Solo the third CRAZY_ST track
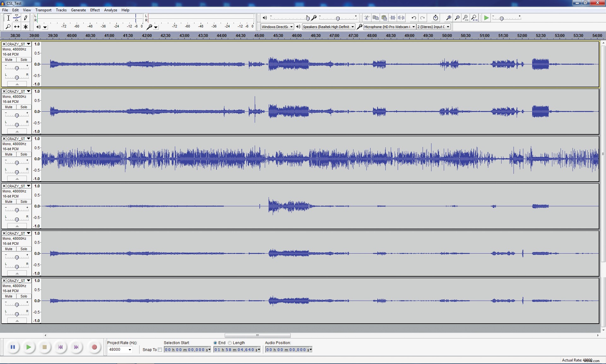The image size is (606, 364). (24, 154)
